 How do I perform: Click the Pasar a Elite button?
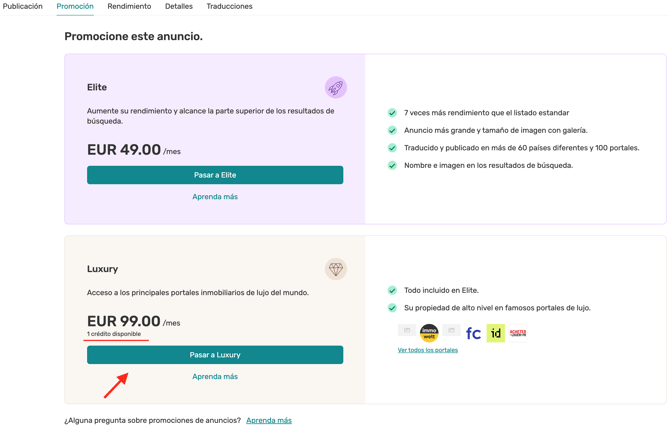215,175
